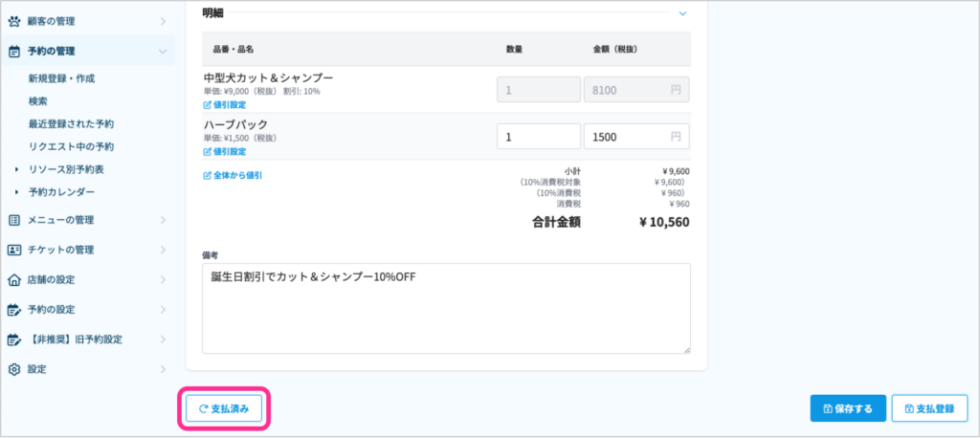This screenshot has width=980, height=438.
Task: Click the calendar-edit icon for 予約の設定
Action: (x=13, y=309)
